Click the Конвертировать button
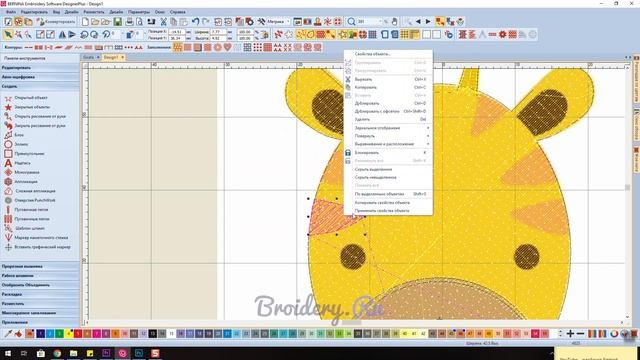Screen dimensions: 640x360 [56, 22]
